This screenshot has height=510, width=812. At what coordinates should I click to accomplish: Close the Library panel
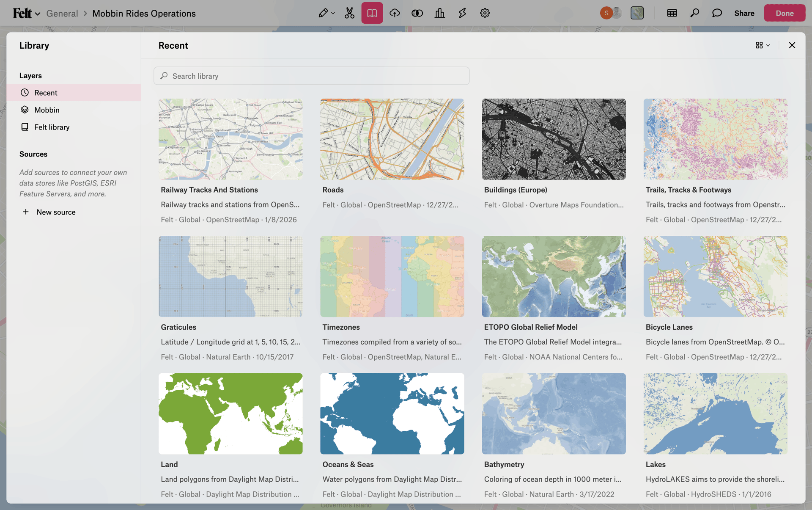(792, 45)
